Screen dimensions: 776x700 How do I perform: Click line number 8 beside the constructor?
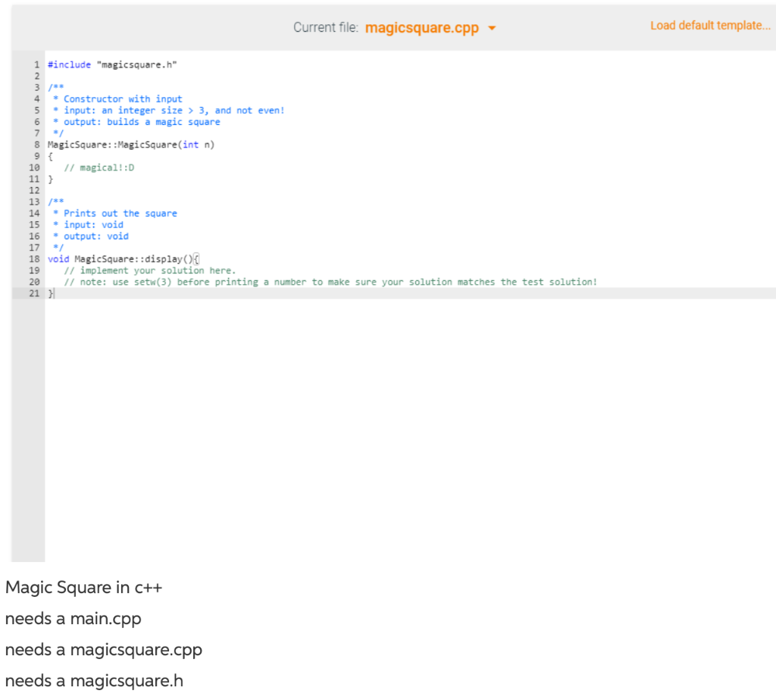(36, 145)
